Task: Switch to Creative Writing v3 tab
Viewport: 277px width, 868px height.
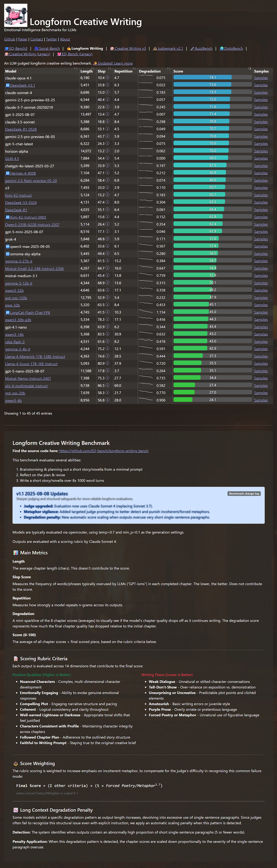Action: coord(128,48)
